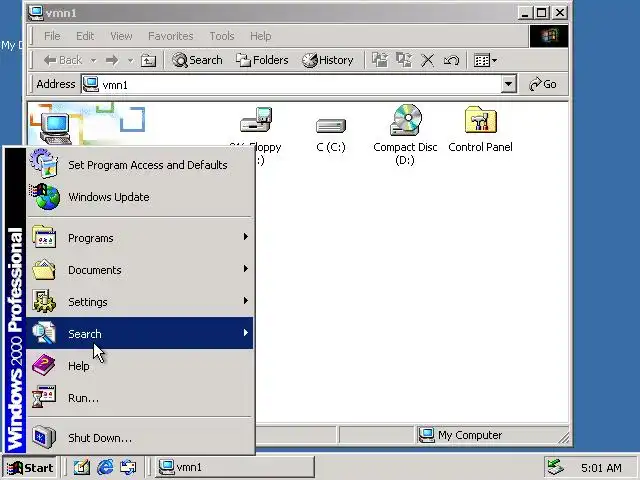
Task: Click the Run hourglass icon
Action: (x=44, y=397)
